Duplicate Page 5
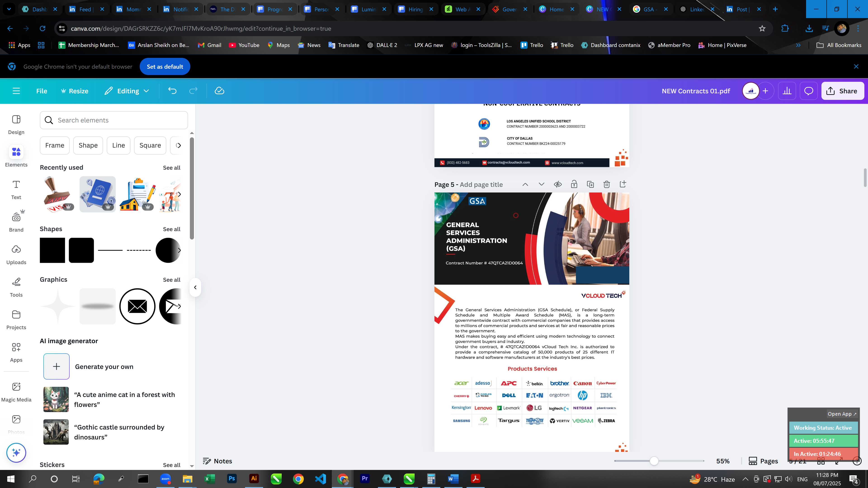The image size is (868, 488). click(x=590, y=184)
